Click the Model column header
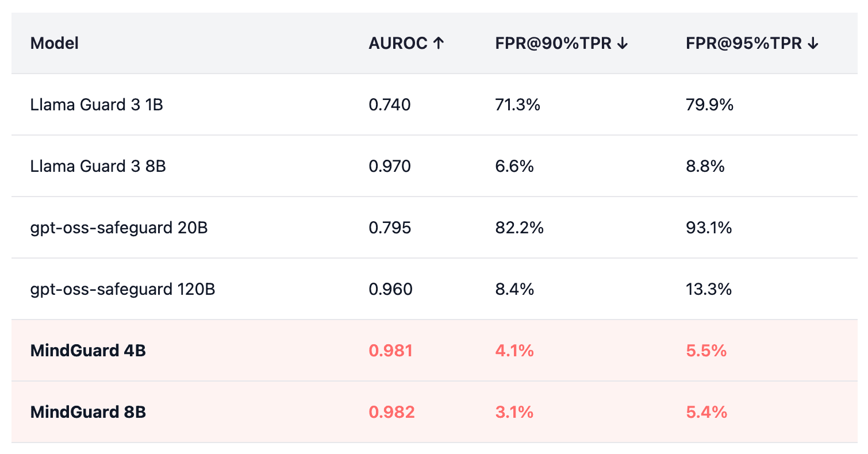 pyautogui.click(x=55, y=43)
